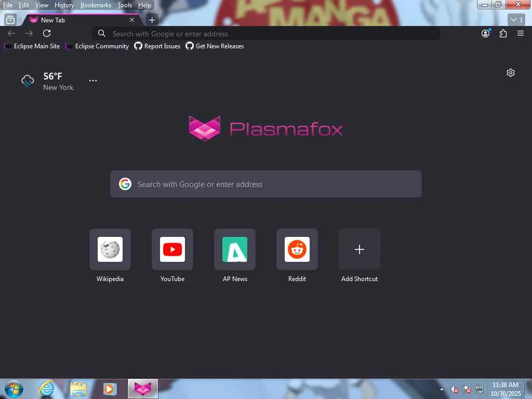Screen dimensions: 532x399
Task: Open the account profile icon
Action: [x=486, y=33]
